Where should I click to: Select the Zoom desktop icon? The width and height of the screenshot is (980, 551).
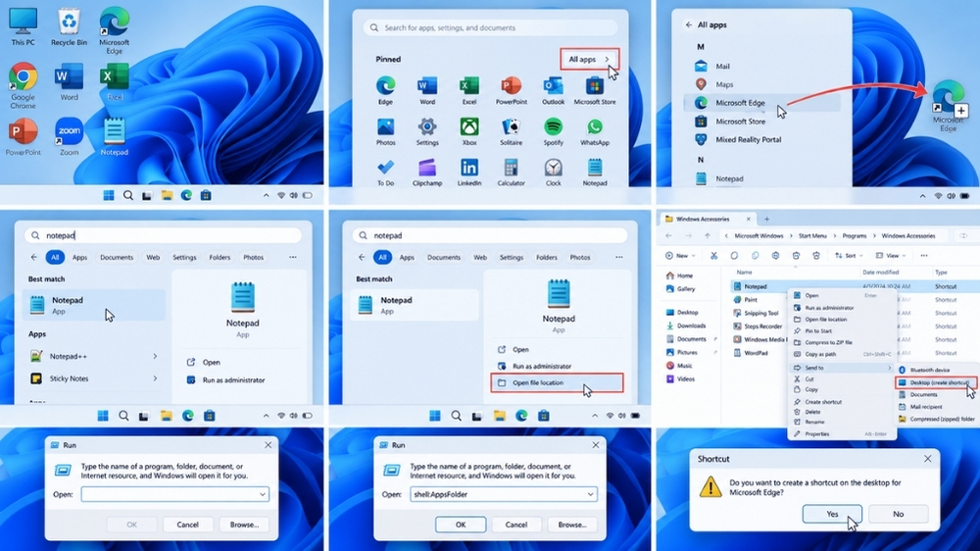click(69, 136)
